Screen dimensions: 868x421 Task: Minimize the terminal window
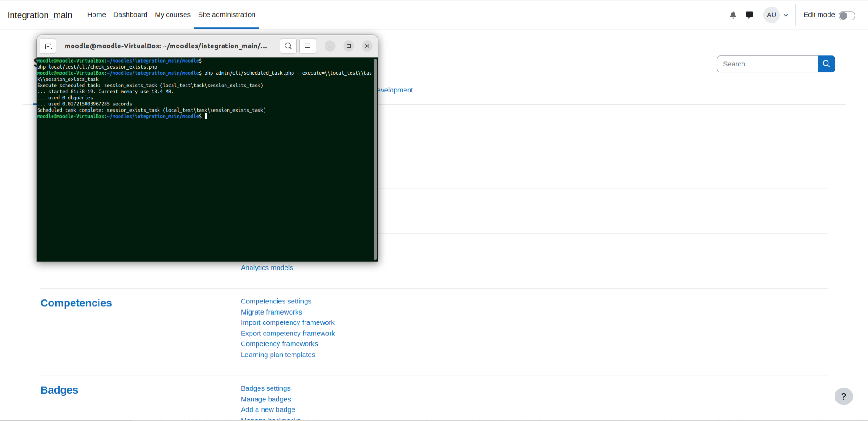[330, 46]
